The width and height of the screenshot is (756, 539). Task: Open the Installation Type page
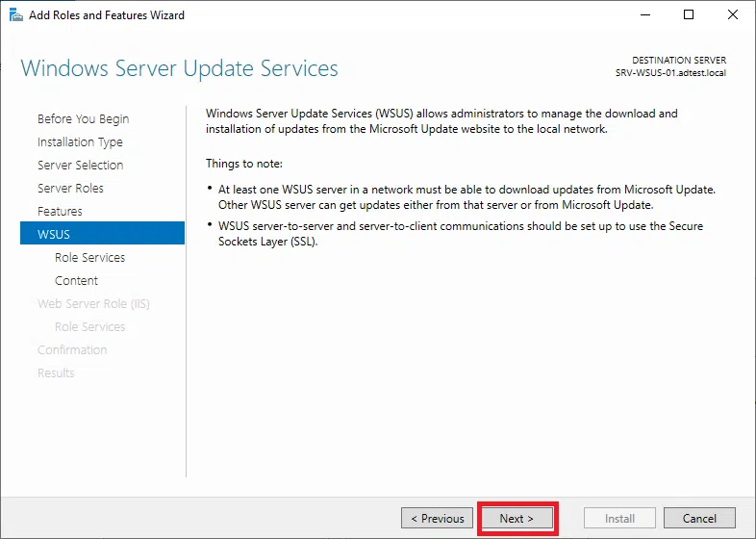point(80,142)
